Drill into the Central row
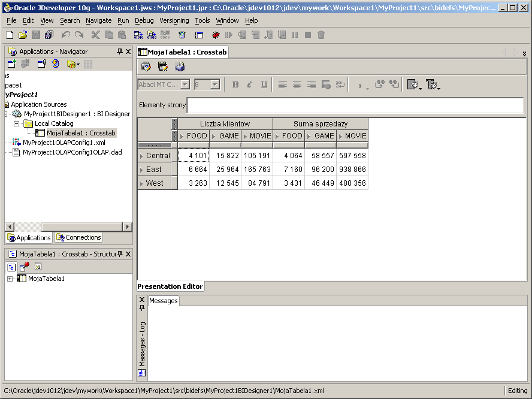This screenshot has height=399, width=532. [141, 156]
